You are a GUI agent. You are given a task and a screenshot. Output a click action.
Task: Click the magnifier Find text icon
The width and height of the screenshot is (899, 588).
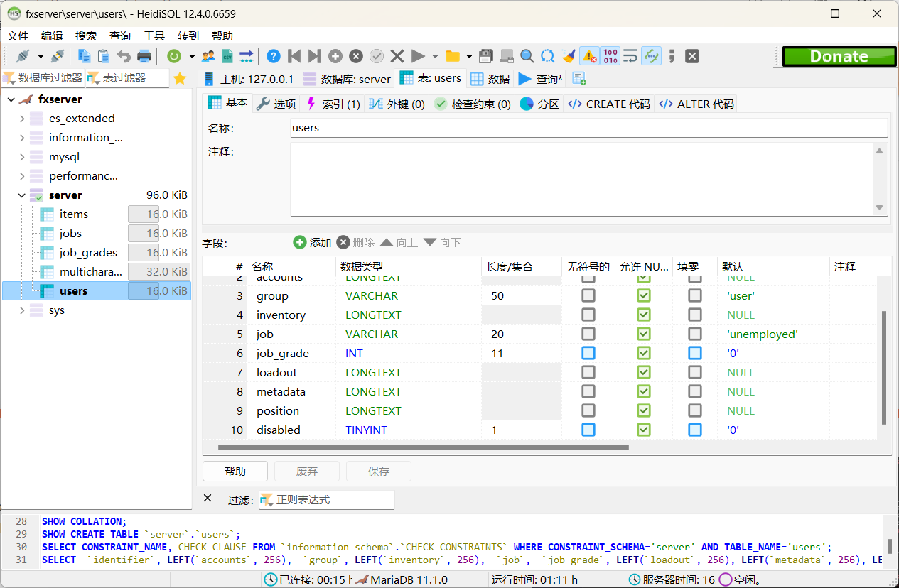527,56
